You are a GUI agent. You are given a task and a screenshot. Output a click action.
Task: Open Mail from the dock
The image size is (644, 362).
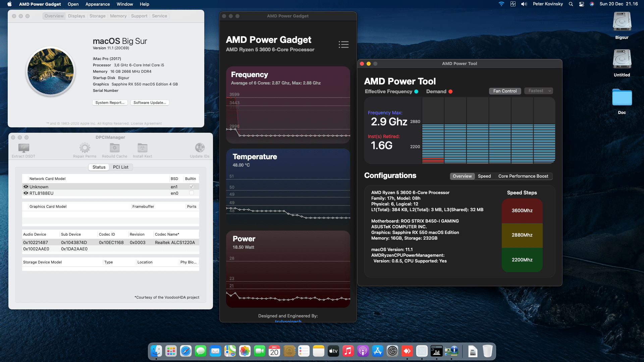pos(215,351)
